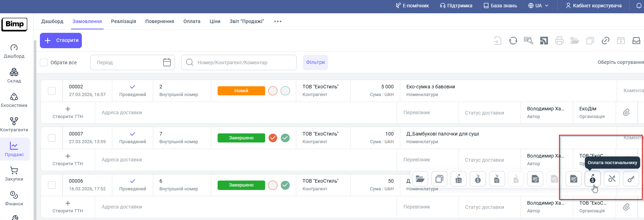
Task: Switch to the Реалізація tab
Action: pyautogui.click(x=123, y=21)
